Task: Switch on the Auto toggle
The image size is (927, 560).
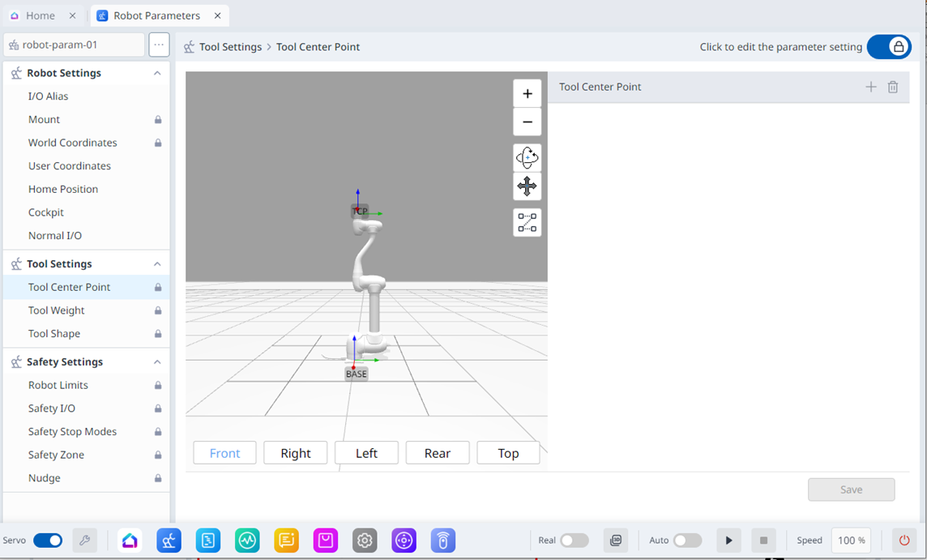Action: pyautogui.click(x=688, y=540)
